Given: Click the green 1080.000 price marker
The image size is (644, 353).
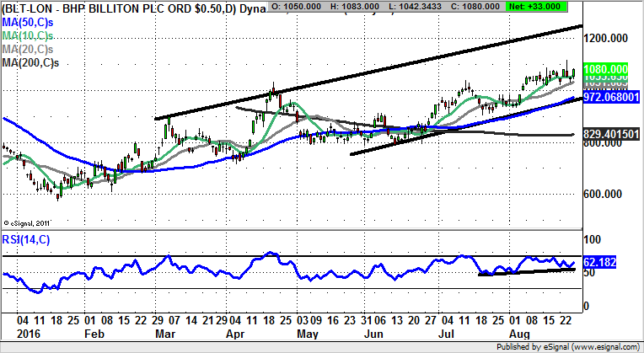Looking at the screenshot, I should (x=609, y=69).
